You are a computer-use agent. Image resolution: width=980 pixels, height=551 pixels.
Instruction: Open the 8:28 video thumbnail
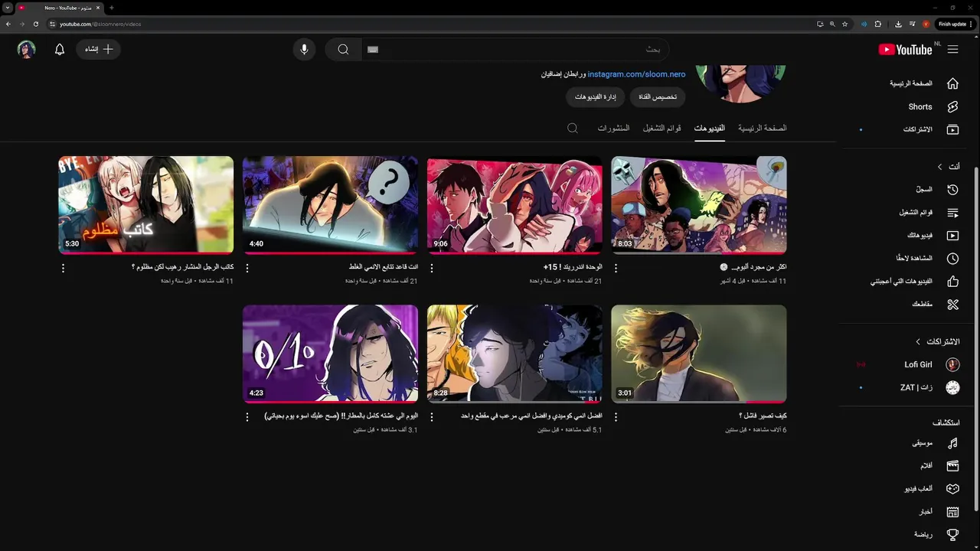(x=514, y=354)
